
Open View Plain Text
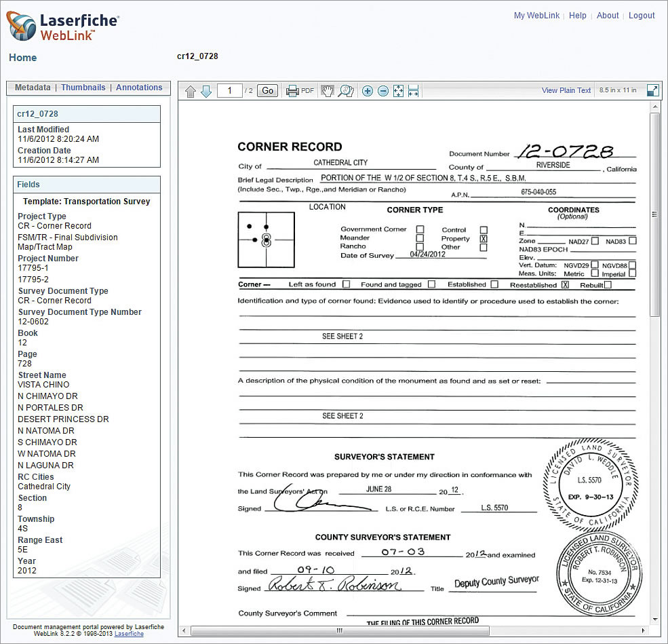click(566, 90)
